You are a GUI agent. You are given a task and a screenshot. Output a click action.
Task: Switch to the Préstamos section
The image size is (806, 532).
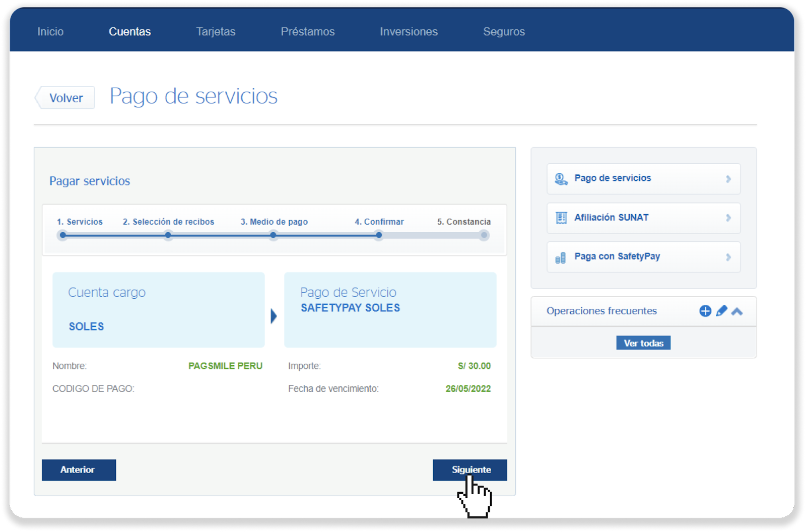point(307,32)
